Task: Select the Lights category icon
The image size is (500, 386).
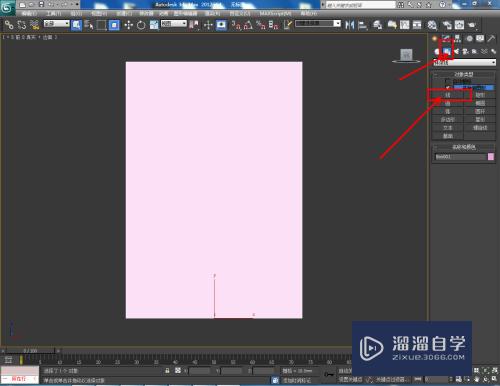Action: [456, 51]
